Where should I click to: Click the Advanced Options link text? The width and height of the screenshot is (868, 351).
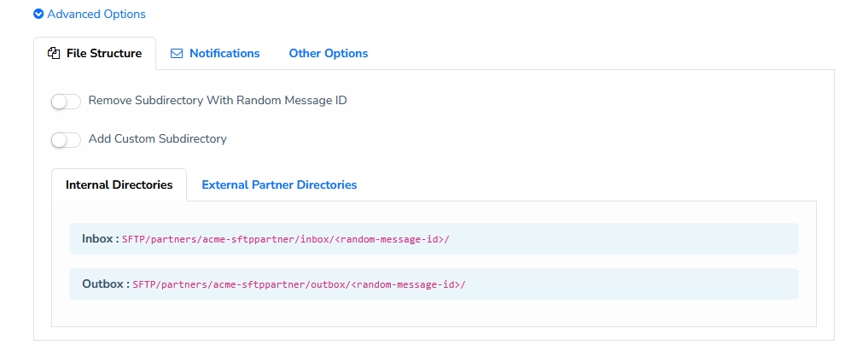[96, 14]
